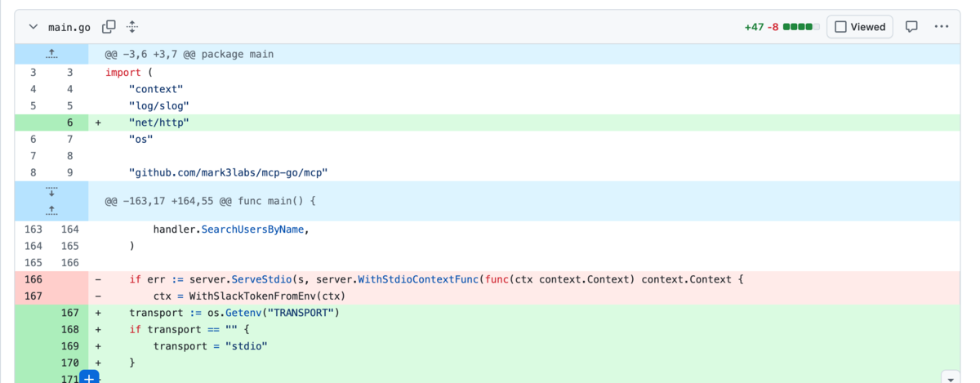The image size is (980, 383).
Task: Click the blue plus add-comment button
Action: (89, 377)
